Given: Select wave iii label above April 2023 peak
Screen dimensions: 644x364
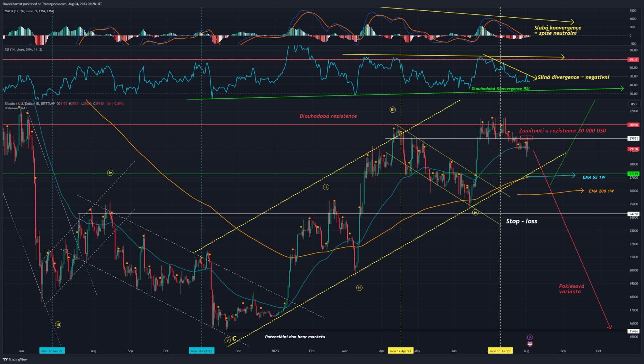Looking at the screenshot, I should pyautogui.click(x=392, y=110).
